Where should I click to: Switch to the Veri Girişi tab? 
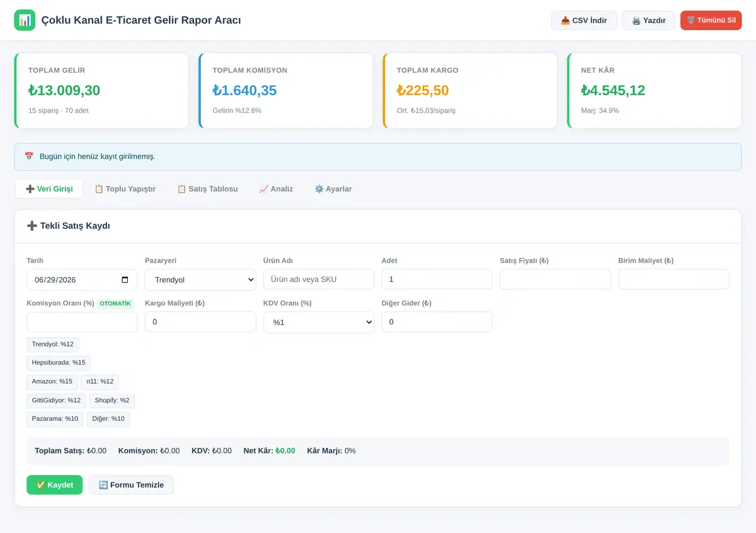click(49, 189)
